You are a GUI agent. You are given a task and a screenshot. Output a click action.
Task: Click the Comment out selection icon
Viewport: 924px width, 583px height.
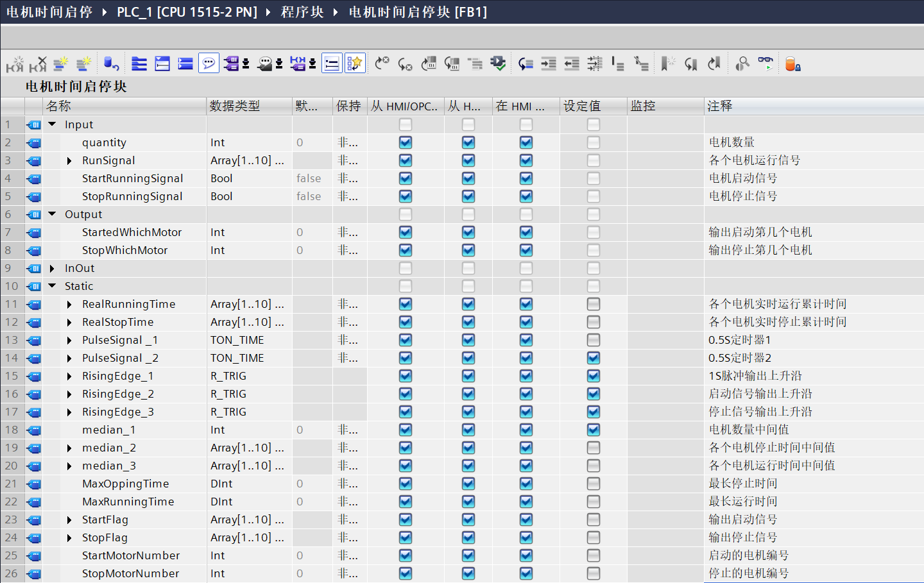pyautogui.click(x=618, y=64)
